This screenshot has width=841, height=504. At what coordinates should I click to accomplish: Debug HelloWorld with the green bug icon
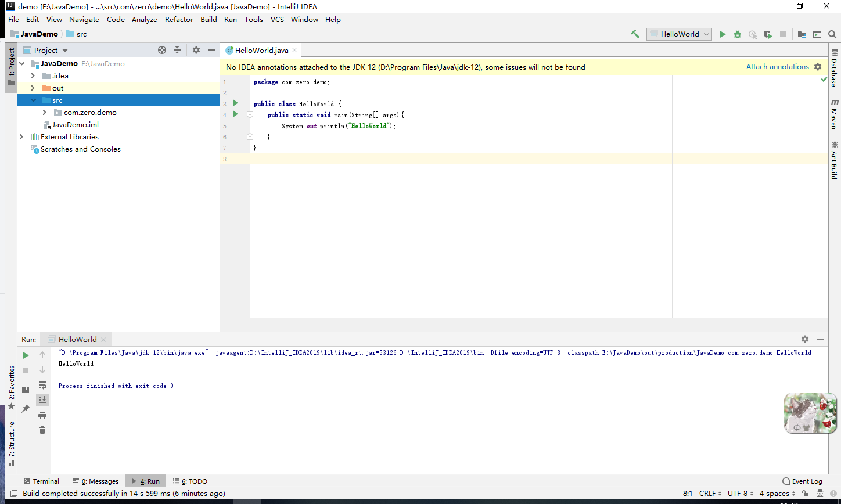(738, 34)
